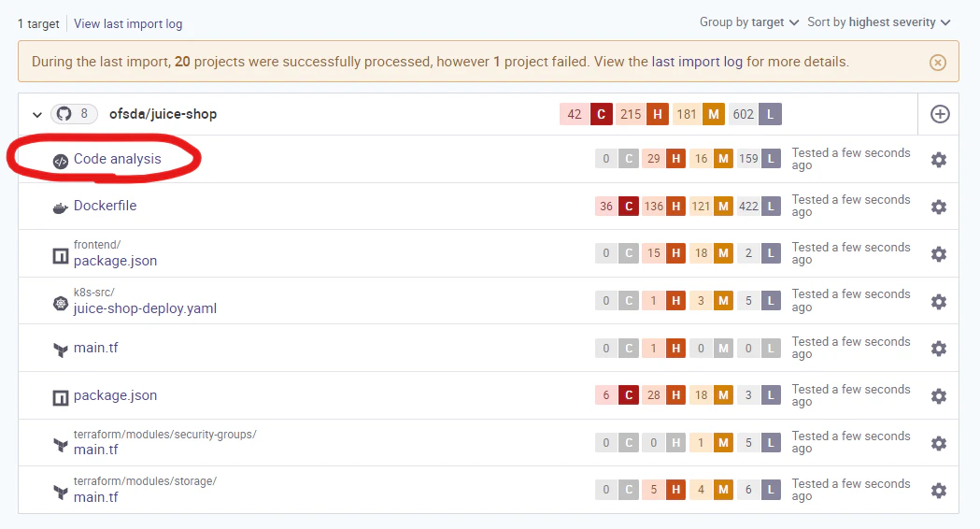Open the Group by target dropdown
Viewport: 980px width, 529px height.
(748, 21)
